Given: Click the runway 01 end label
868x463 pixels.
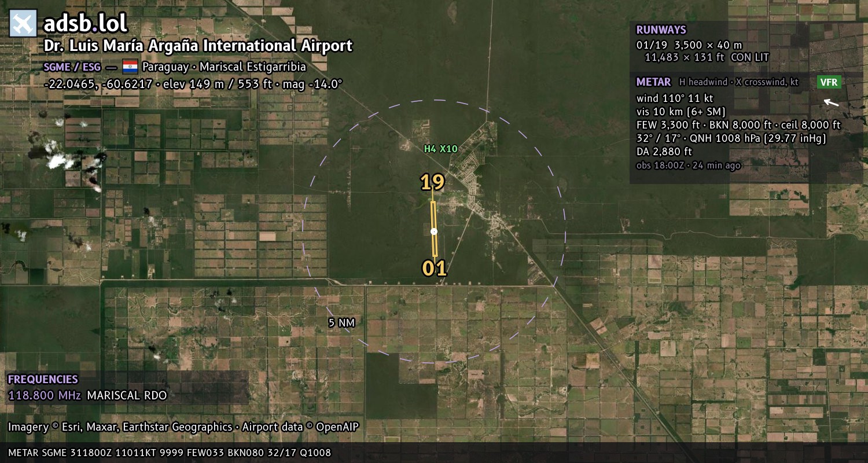Looking at the screenshot, I should coord(434,268).
